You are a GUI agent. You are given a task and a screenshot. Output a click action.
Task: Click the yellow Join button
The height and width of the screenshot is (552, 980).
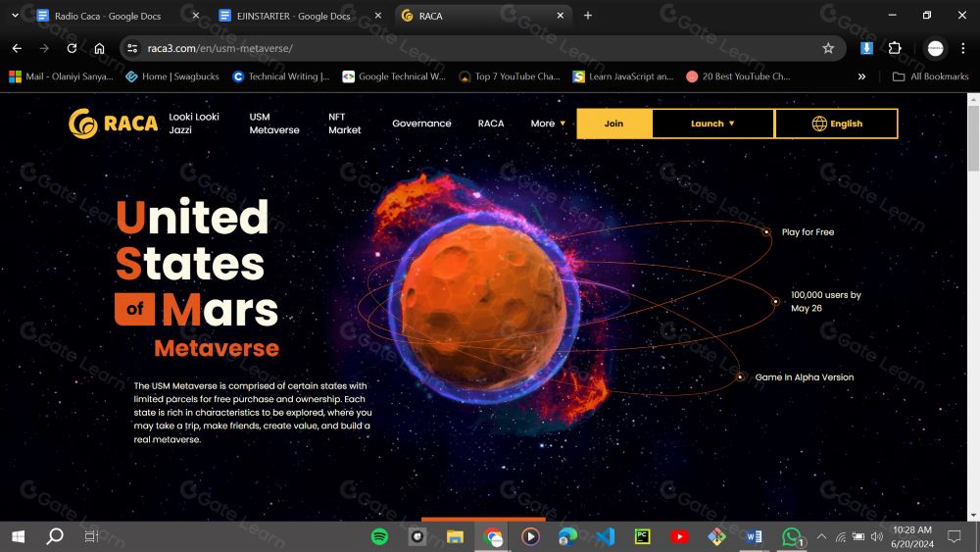pyautogui.click(x=613, y=124)
